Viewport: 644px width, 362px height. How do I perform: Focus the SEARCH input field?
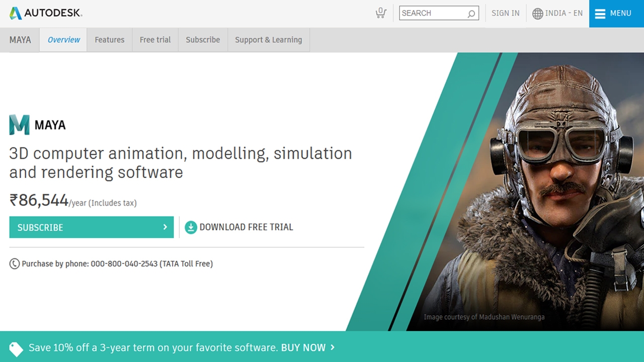point(439,13)
